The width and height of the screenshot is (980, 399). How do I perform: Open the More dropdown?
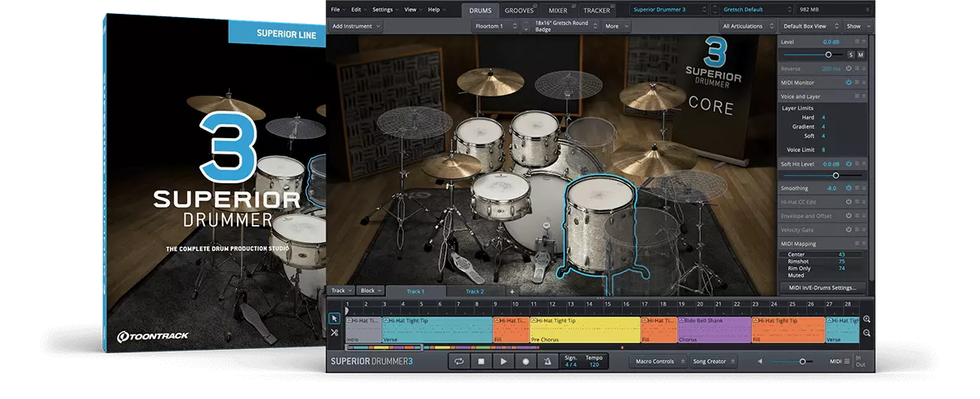615,26
